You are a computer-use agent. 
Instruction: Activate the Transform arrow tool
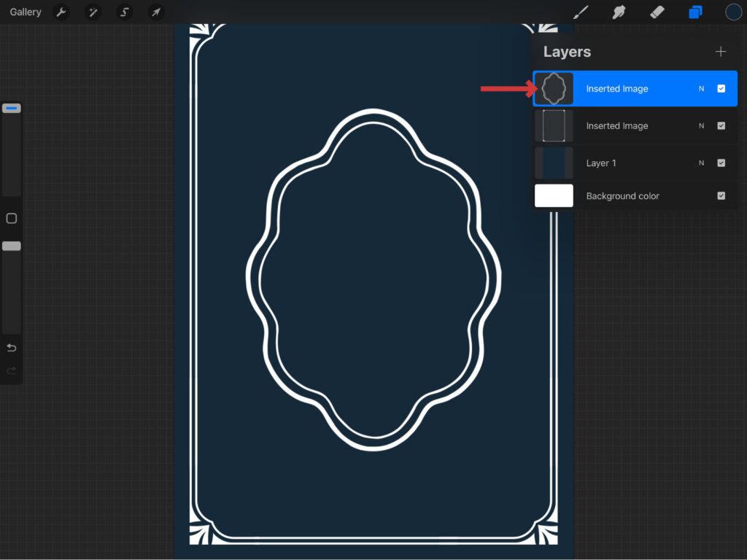(x=155, y=12)
